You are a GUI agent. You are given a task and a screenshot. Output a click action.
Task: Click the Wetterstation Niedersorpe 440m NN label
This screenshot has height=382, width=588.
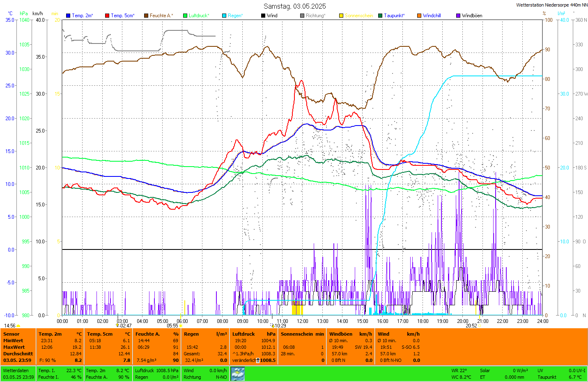coord(551,5)
